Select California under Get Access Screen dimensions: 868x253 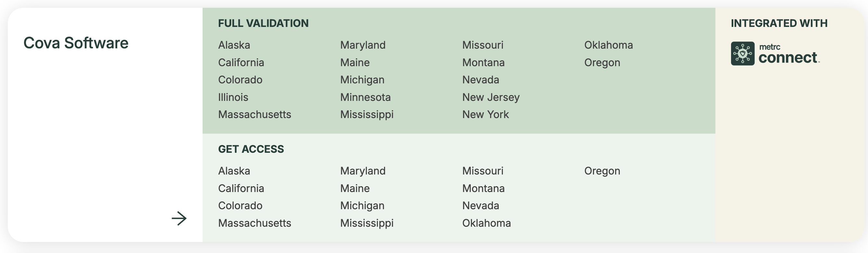coord(241,188)
